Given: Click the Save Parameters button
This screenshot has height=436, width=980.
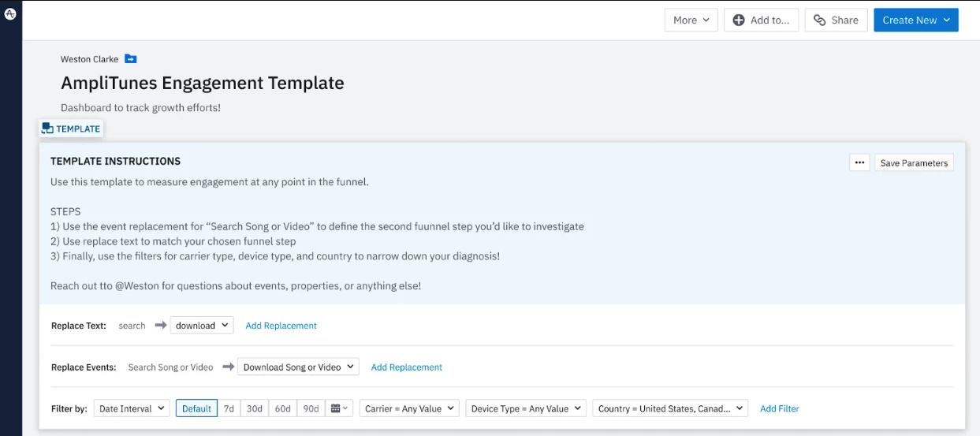Looking at the screenshot, I should (914, 163).
